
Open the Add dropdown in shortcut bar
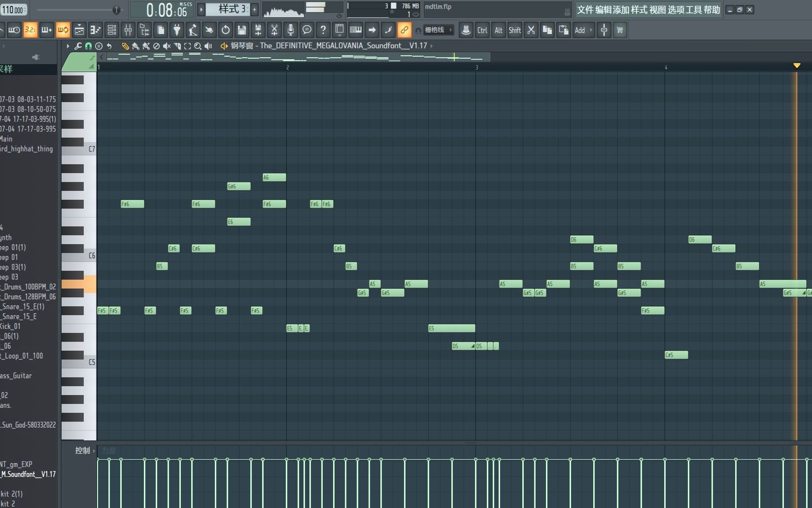[x=583, y=30]
